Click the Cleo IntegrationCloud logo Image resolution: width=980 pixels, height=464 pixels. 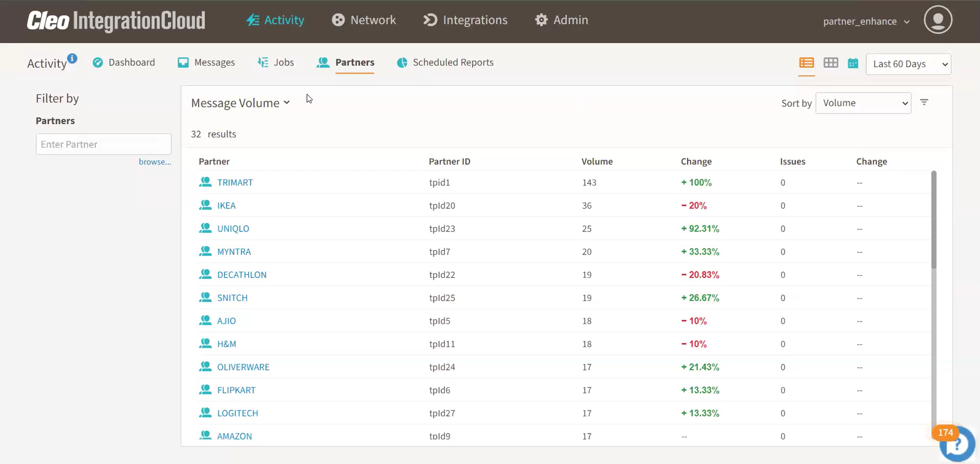coord(116,21)
